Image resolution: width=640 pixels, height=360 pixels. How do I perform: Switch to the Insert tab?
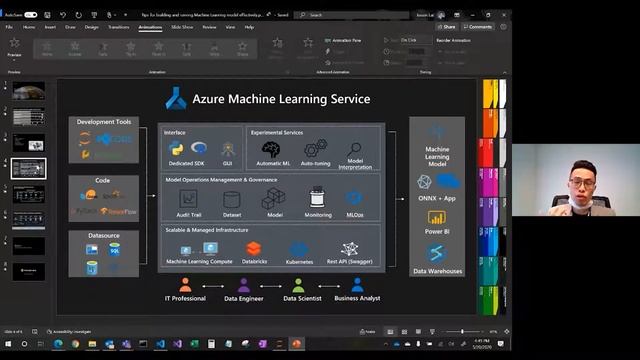[50, 27]
